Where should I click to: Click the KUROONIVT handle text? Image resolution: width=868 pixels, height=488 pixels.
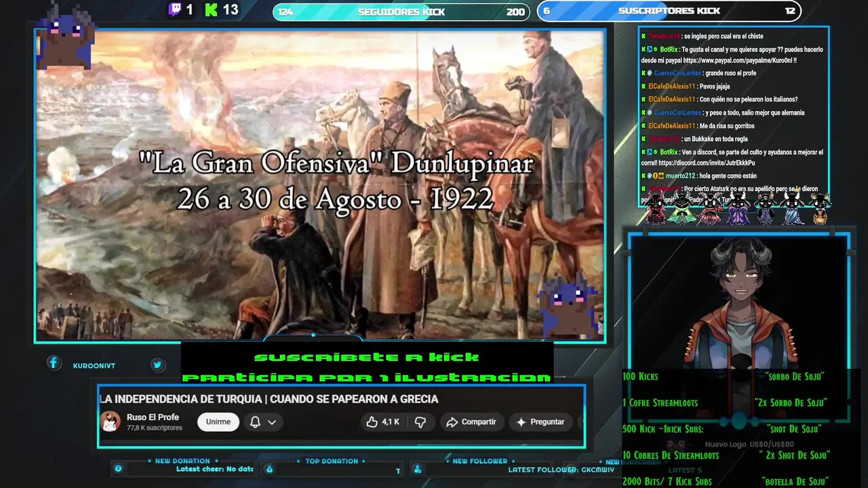(x=94, y=366)
